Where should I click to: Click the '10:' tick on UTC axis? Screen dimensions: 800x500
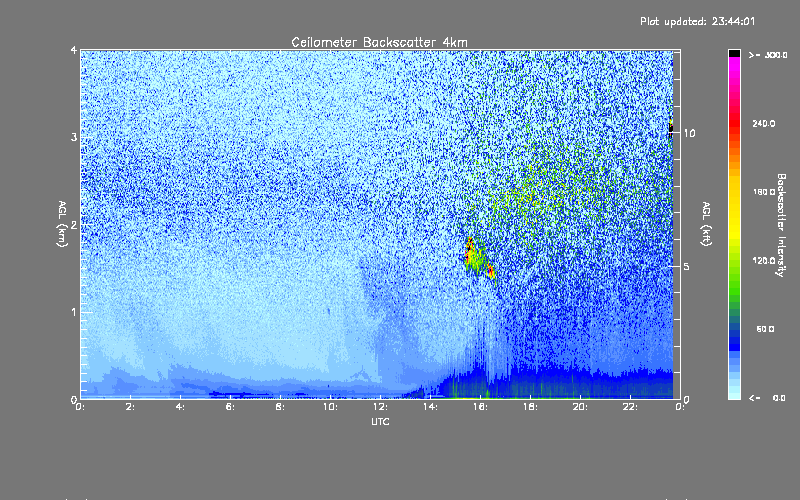click(330, 407)
